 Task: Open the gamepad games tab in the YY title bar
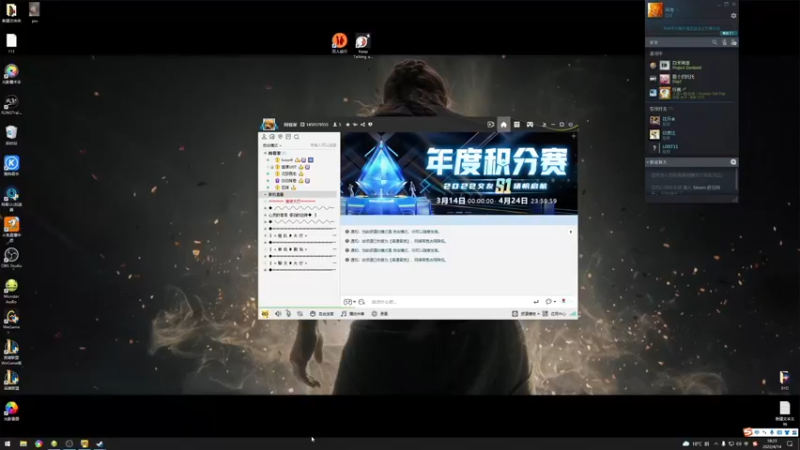click(x=530, y=124)
